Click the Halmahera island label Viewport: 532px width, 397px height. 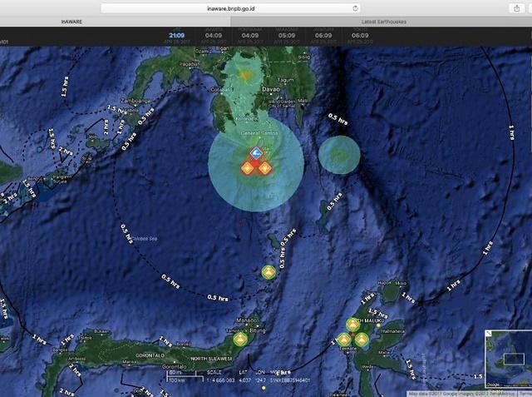[392, 330]
